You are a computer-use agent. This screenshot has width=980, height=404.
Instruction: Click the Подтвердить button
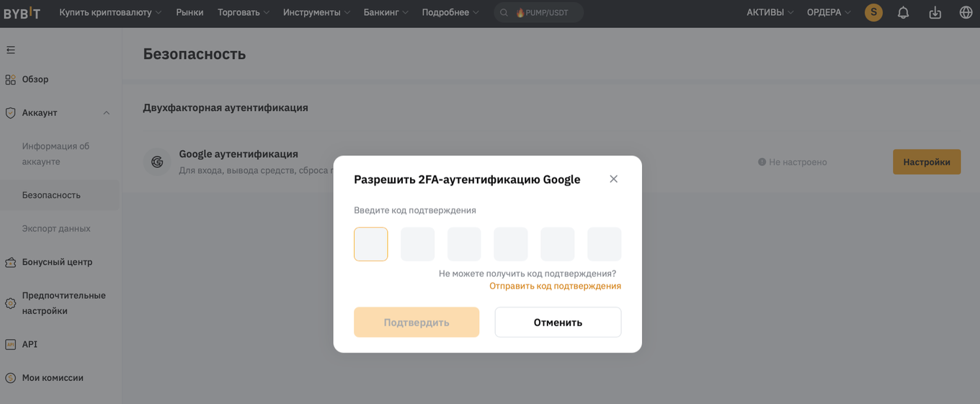point(416,322)
